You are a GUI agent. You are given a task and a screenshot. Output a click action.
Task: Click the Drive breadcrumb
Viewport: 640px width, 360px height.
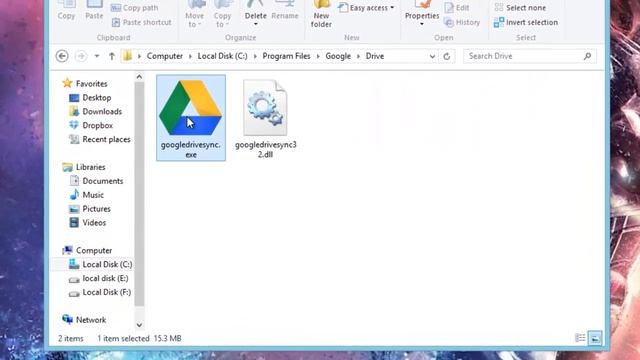click(375, 56)
